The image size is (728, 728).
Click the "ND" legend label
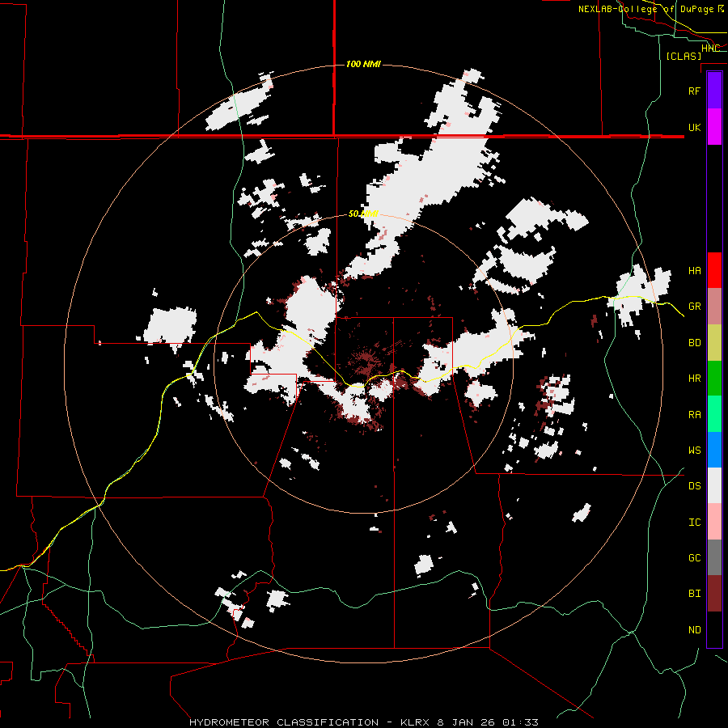pyautogui.click(x=694, y=630)
